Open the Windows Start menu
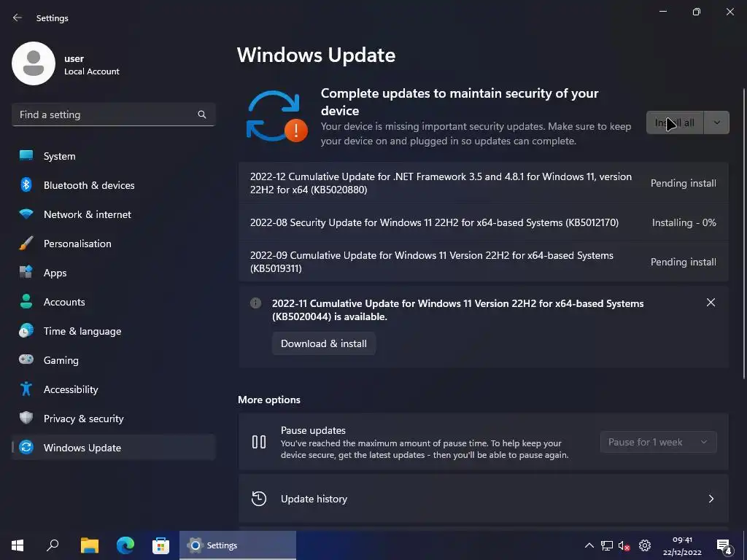 pos(18,545)
